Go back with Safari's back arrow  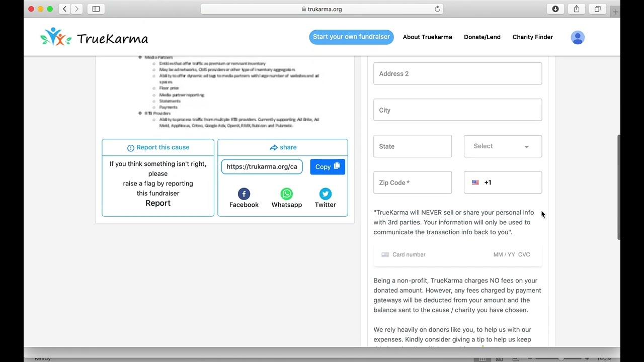64,9
